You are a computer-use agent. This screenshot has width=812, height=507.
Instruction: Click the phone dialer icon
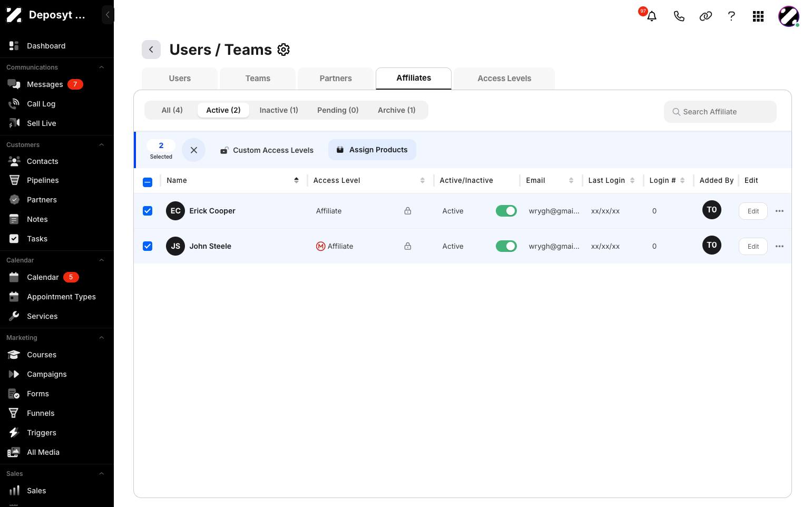[679, 16]
